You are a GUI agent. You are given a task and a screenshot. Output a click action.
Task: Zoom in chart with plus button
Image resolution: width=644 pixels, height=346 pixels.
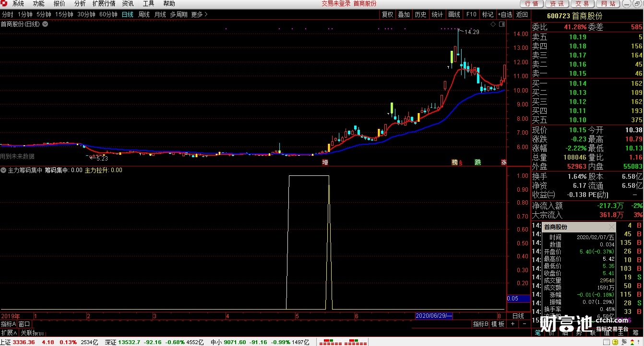pyautogui.click(x=513, y=324)
